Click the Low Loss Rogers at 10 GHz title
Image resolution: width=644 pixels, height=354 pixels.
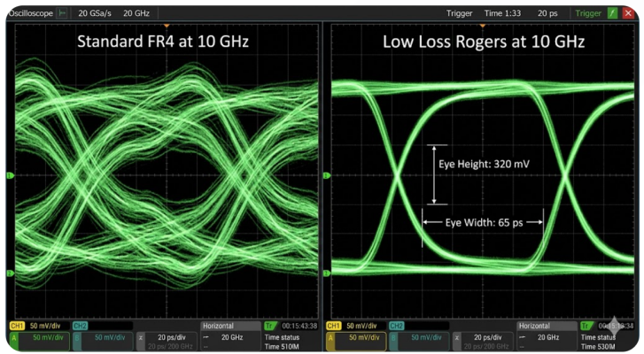(484, 42)
